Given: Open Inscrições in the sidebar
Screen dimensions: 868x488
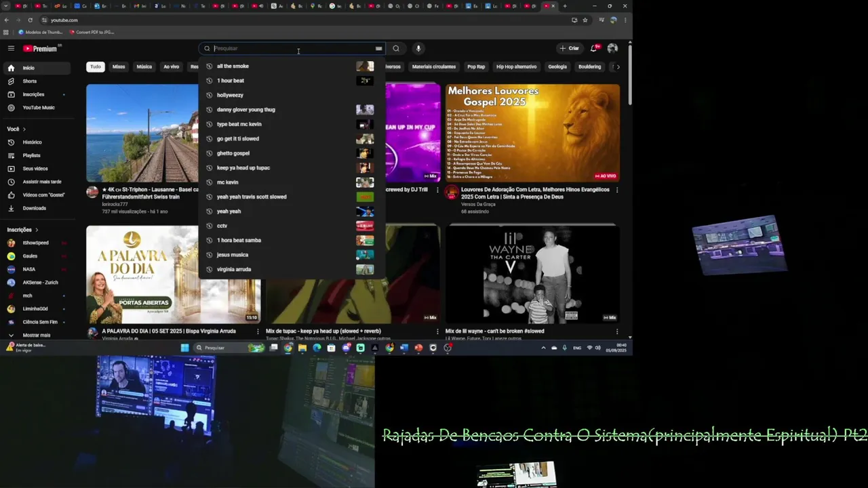Looking at the screenshot, I should point(36,94).
